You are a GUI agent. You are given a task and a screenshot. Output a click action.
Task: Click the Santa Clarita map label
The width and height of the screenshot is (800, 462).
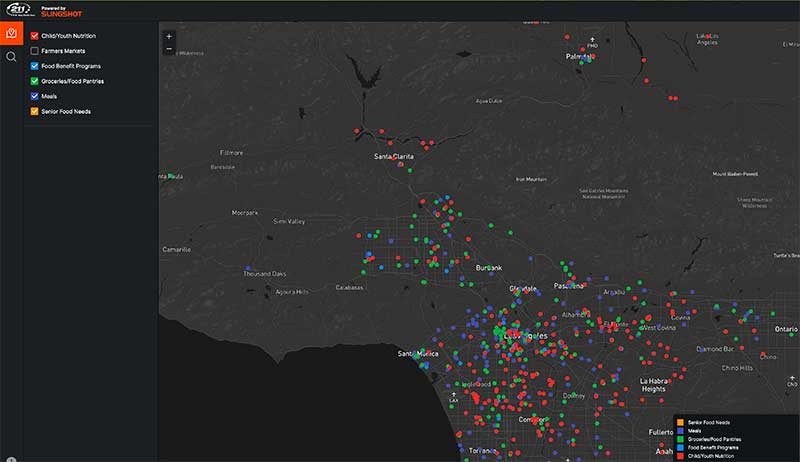pos(394,156)
